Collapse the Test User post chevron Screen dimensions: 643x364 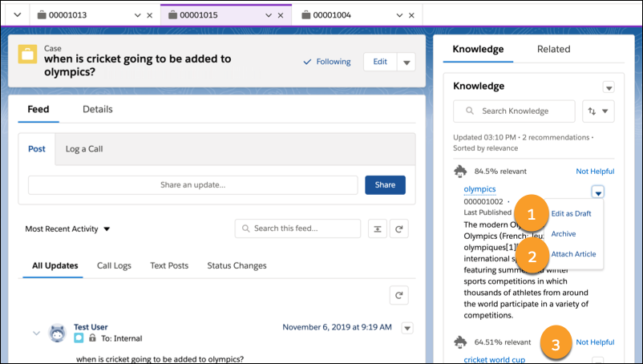pyautogui.click(x=37, y=334)
